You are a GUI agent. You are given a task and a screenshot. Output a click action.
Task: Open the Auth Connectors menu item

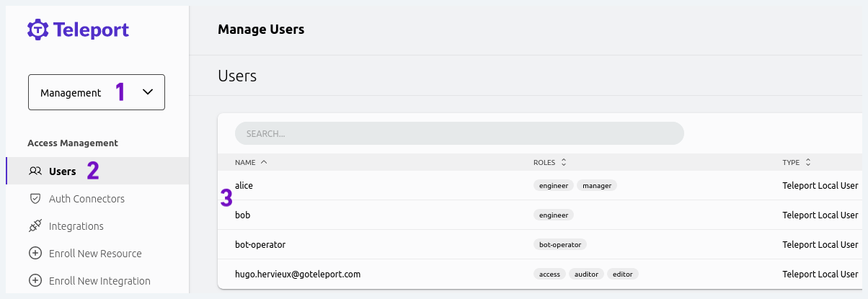point(87,199)
